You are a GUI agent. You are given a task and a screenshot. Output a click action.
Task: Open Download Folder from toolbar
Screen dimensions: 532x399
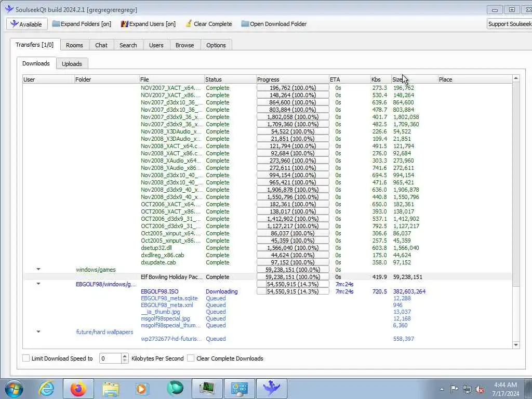pos(274,24)
